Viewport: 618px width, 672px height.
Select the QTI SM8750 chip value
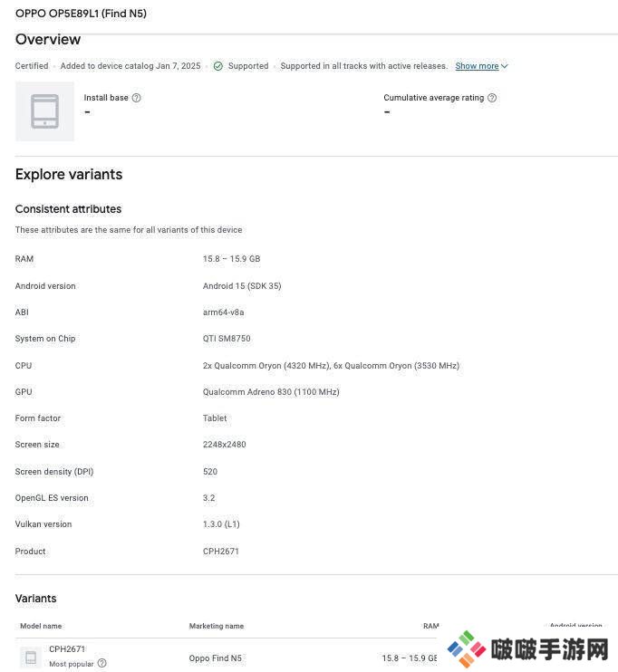pyautogui.click(x=227, y=339)
